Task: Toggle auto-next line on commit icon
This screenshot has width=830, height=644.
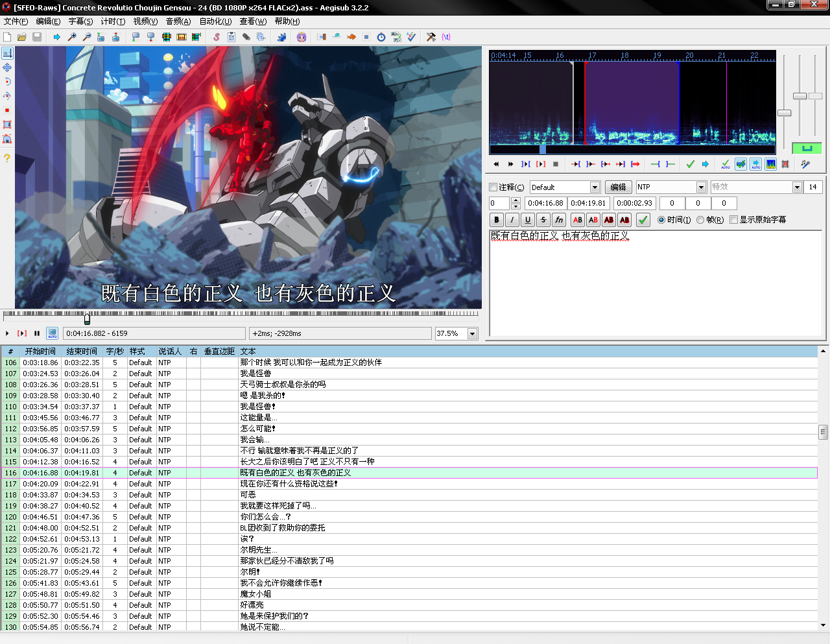Action: click(x=741, y=164)
